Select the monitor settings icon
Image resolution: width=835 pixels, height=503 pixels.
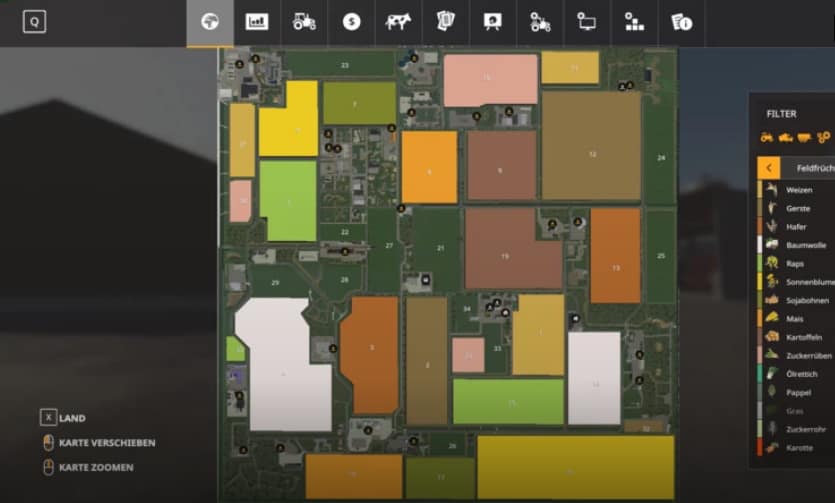587,22
